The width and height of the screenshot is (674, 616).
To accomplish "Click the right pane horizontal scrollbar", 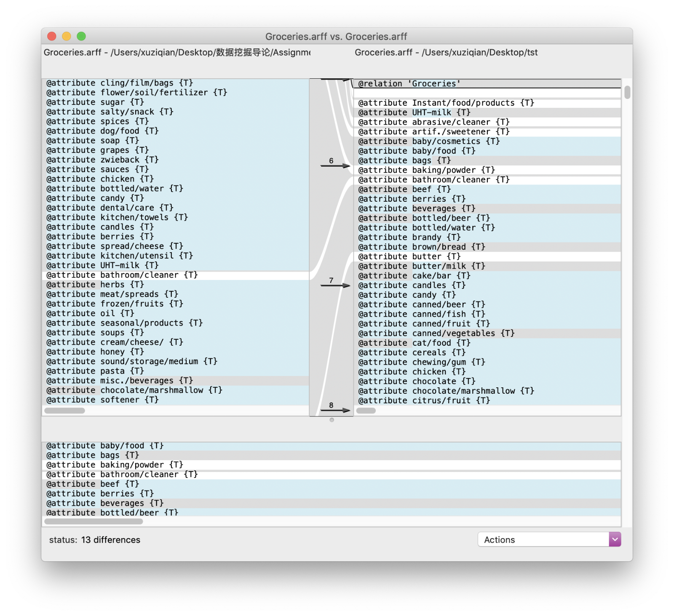I will pyautogui.click(x=366, y=411).
